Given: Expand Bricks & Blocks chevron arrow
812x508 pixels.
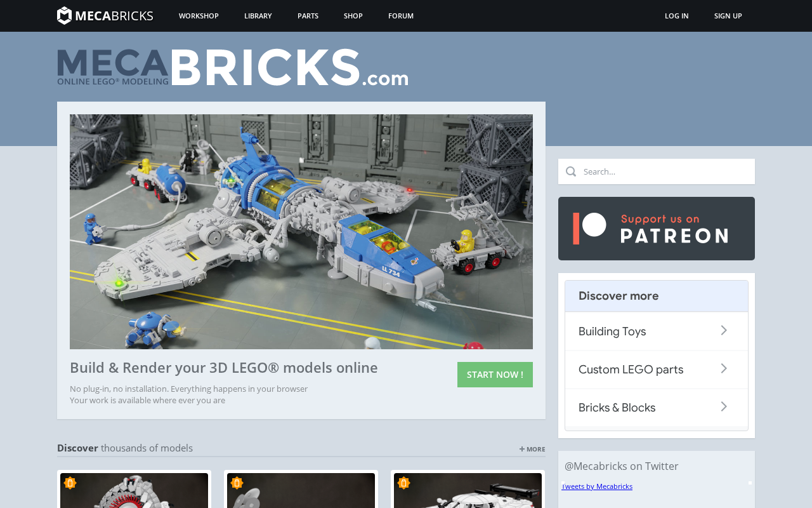Looking at the screenshot, I should [x=724, y=407].
